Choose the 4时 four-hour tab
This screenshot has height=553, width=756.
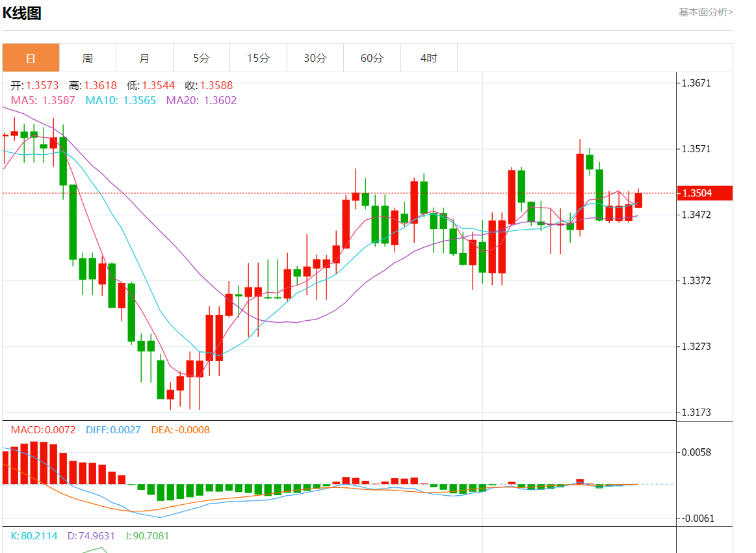428,58
